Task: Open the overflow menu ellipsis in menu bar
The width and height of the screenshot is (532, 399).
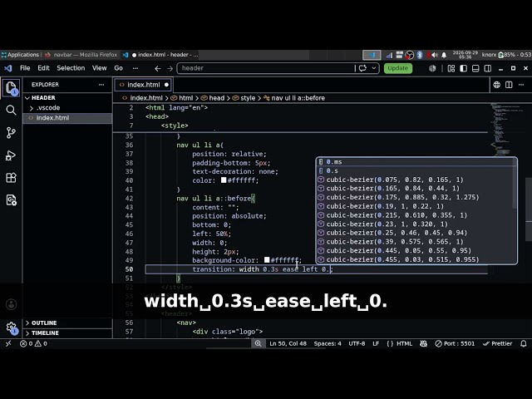Action: tap(135, 68)
